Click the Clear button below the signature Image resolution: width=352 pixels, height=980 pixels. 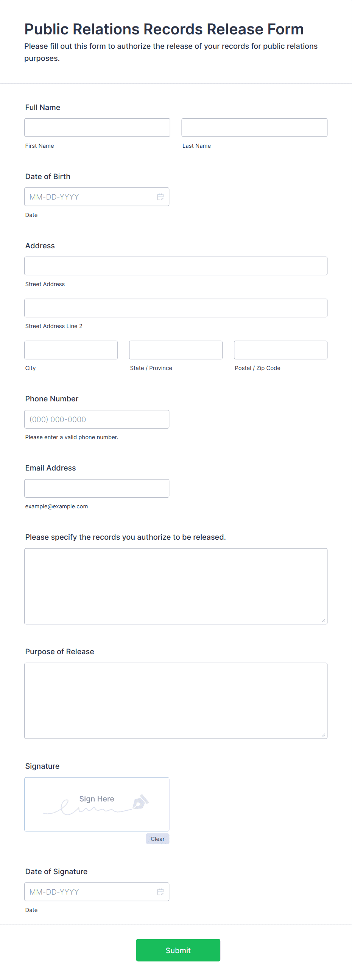coord(157,839)
